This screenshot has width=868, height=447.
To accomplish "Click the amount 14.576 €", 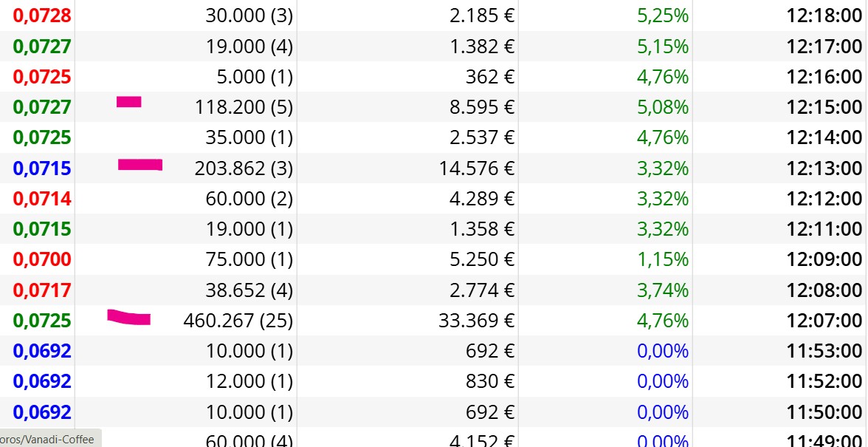I will [x=477, y=168].
